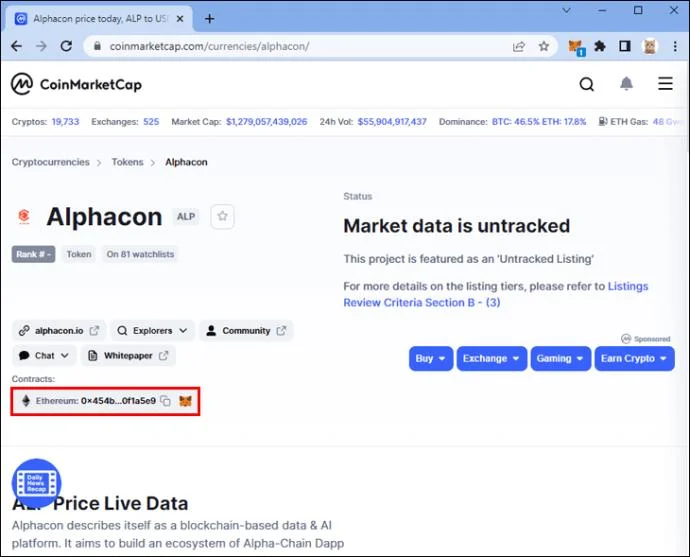Expand the Gaming dropdown

pyautogui.click(x=561, y=359)
